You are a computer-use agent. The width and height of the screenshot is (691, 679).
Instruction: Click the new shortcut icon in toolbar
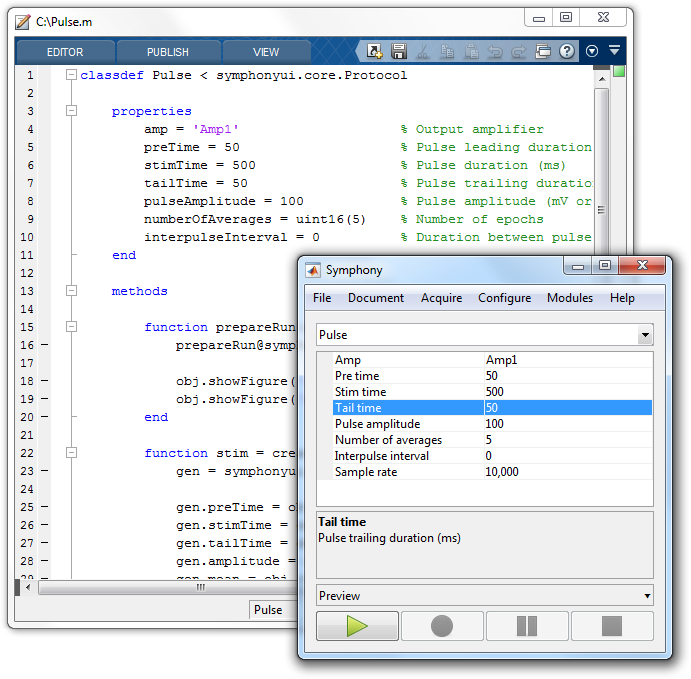coord(375,51)
